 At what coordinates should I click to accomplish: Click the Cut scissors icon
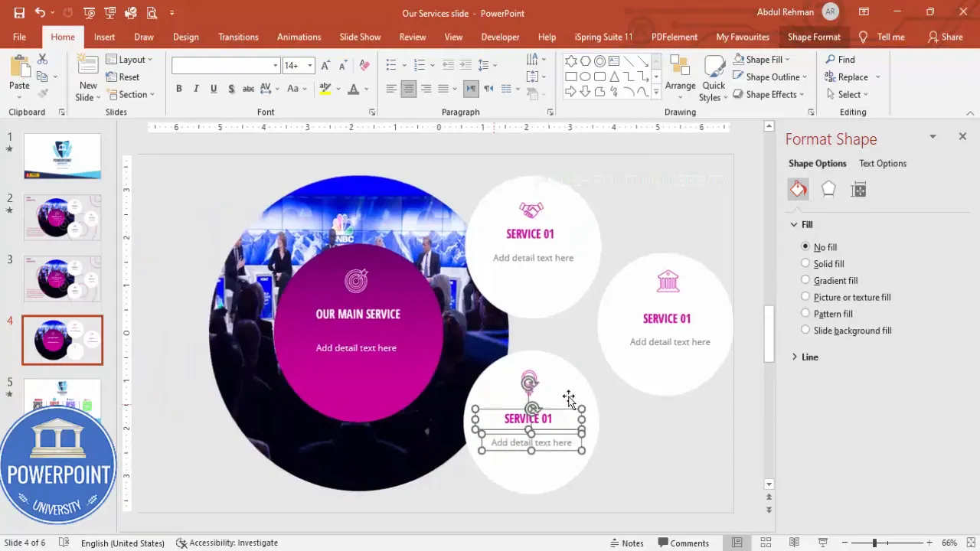[x=42, y=60]
